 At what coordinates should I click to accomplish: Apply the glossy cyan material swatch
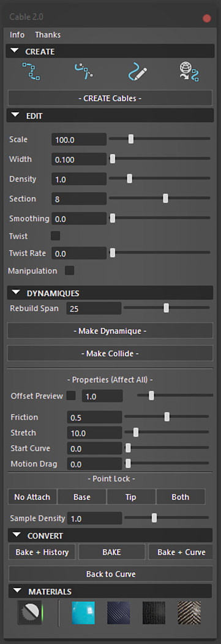click(x=83, y=613)
